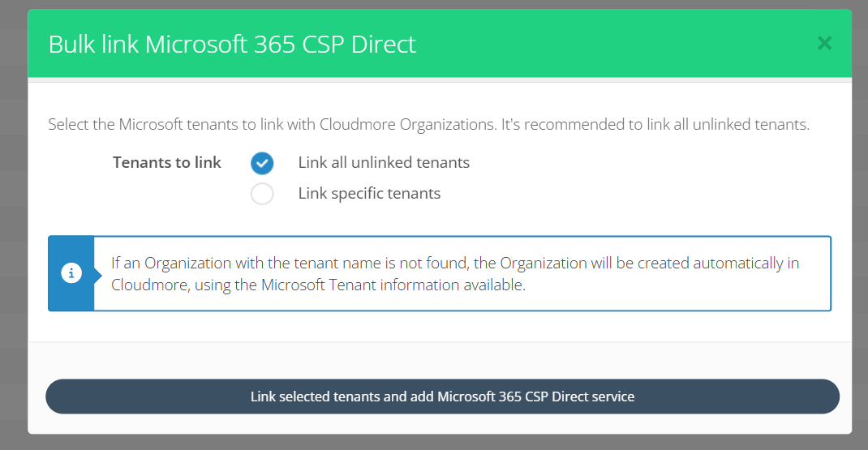Click the "It's recommended to link" sentence
The height and width of the screenshot is (450, 868).
pos(655,125)
